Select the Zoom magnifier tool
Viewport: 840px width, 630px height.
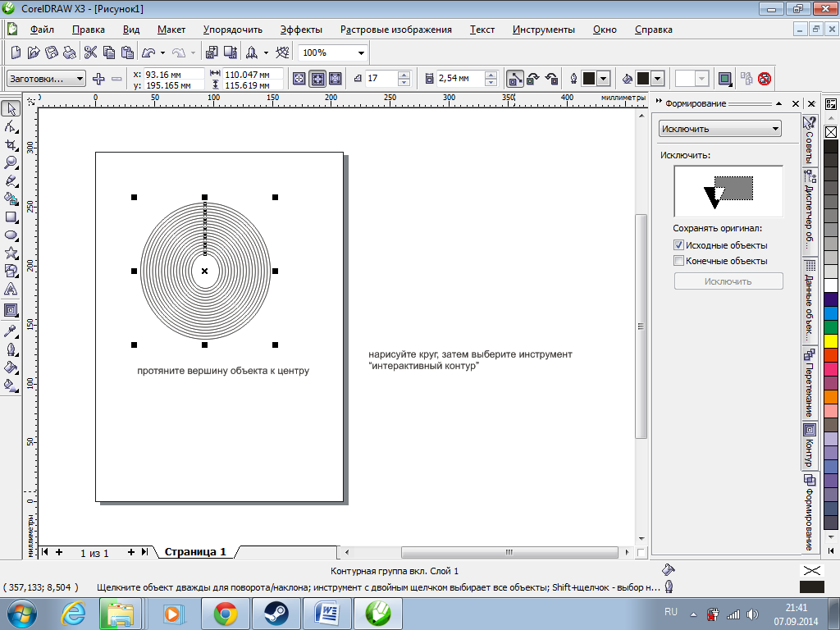coord(11,162)
